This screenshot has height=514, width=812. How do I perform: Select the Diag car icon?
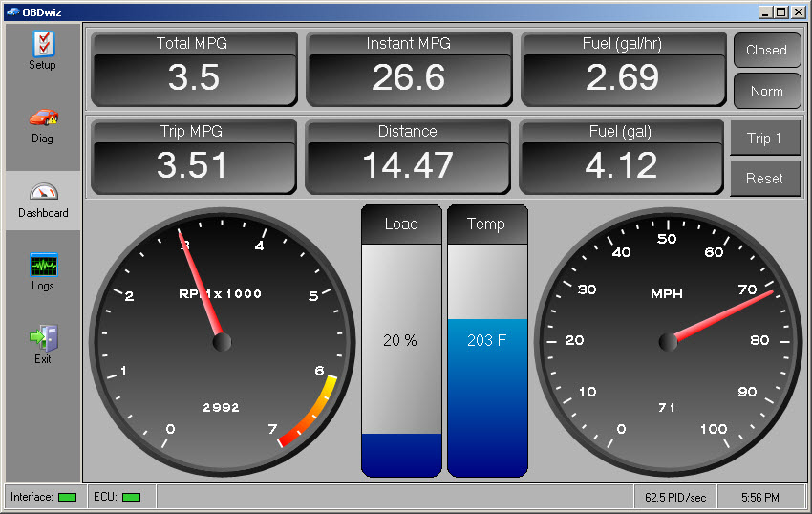(x=43, y=118)
